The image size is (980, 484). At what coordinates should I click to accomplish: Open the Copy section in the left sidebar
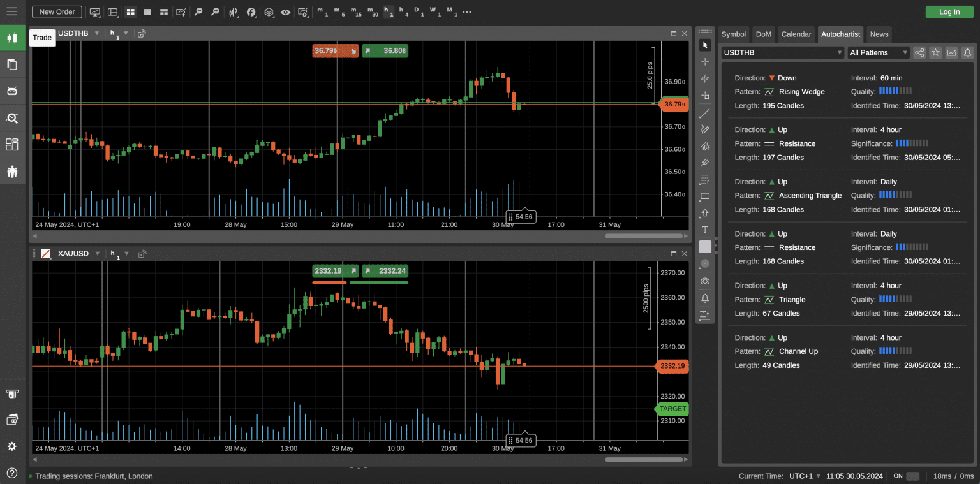[12, 64]
